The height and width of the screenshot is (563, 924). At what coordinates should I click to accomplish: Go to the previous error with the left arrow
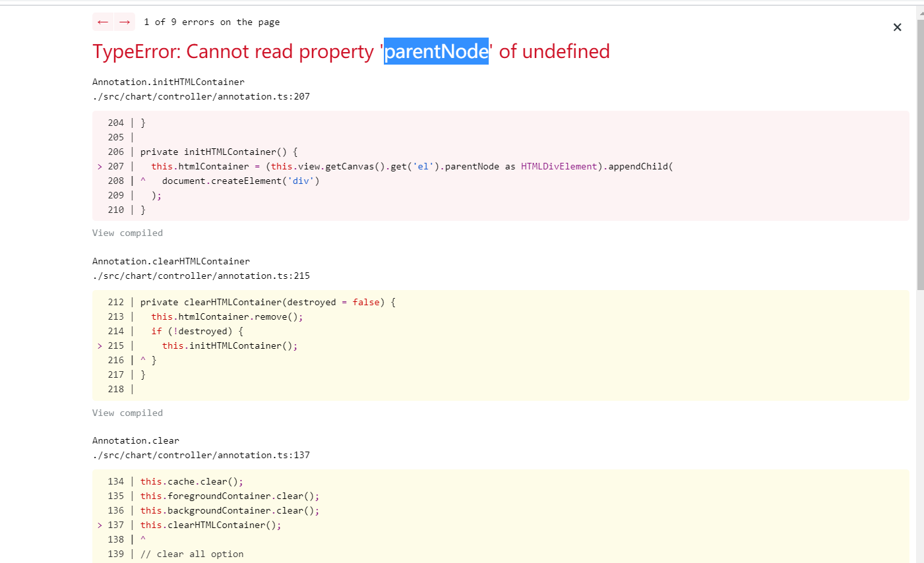[x=103, y=22]
